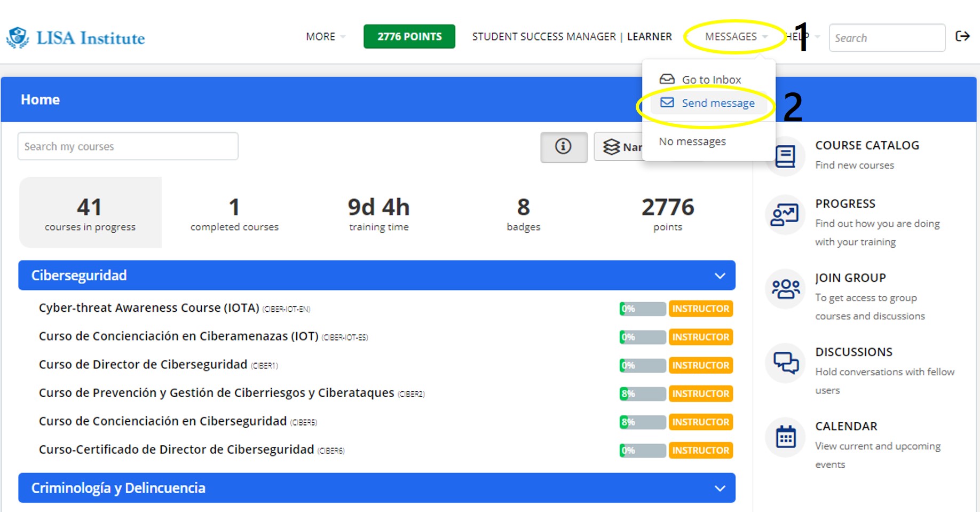This screenshot has height=512, width=980.
Task: Open the Discussions chat bubbles icon
Action: click(785, 363)
